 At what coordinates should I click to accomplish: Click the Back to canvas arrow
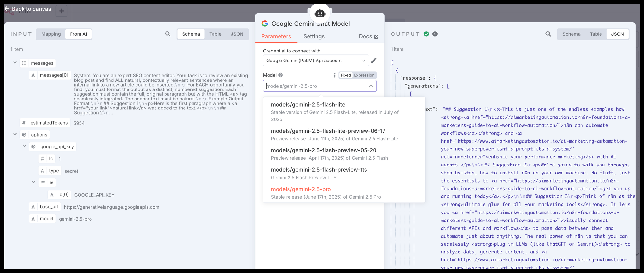click(x=7, y=9)
